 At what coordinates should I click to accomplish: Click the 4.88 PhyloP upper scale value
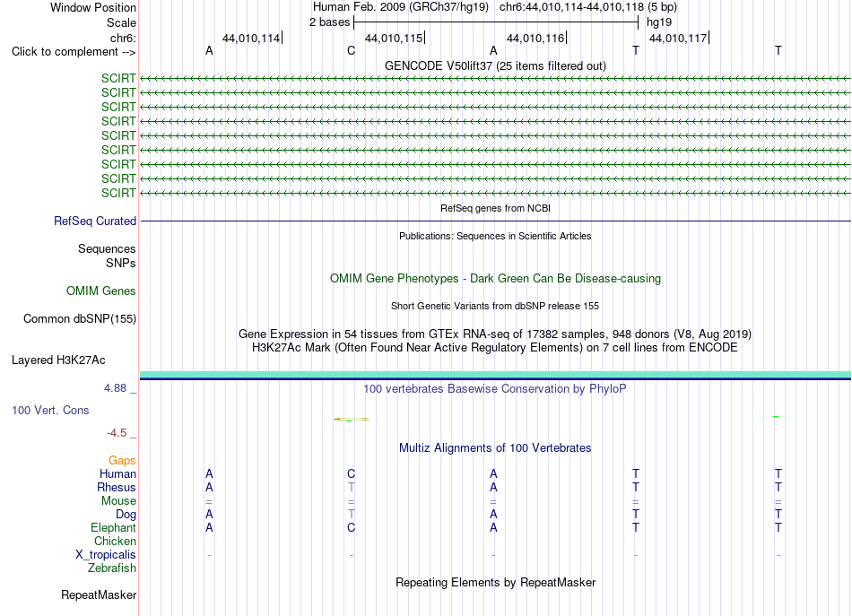[x=115, y=388]
